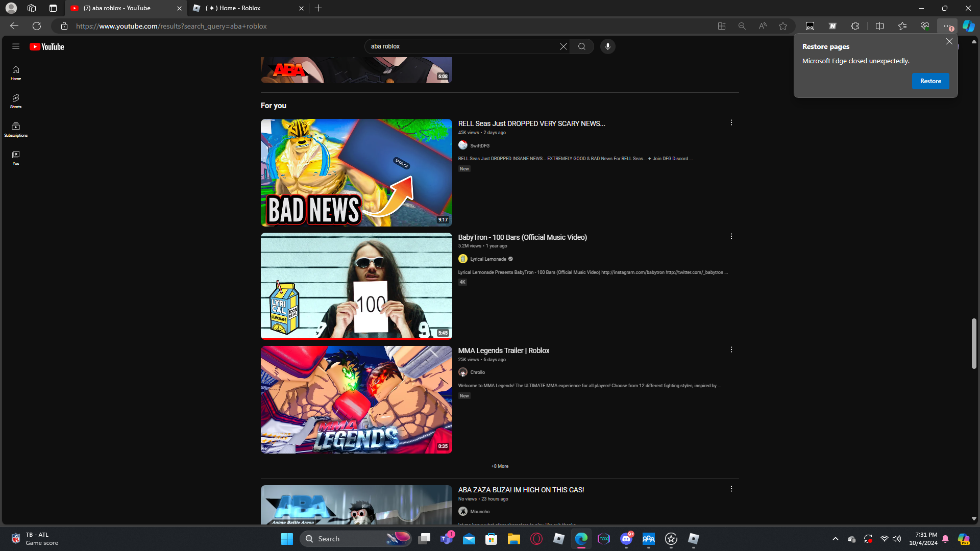Refresh the current page
The image size is (980, 551).
pos(37,26)
